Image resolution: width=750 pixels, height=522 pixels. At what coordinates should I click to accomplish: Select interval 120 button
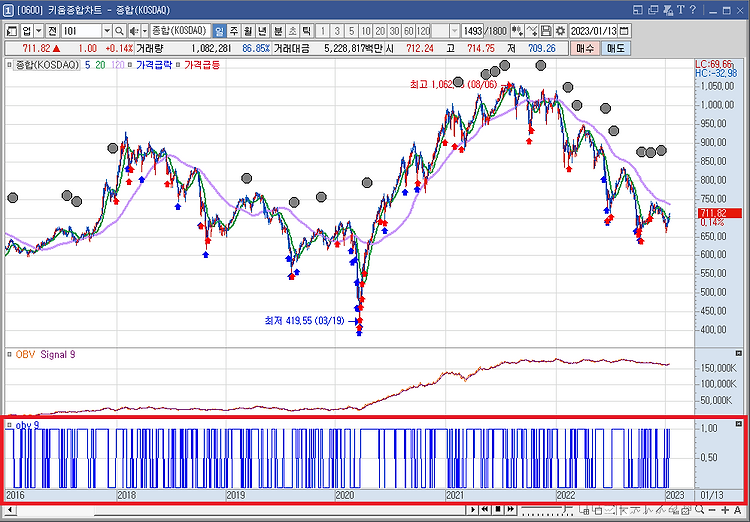click(x=423, y=31)
